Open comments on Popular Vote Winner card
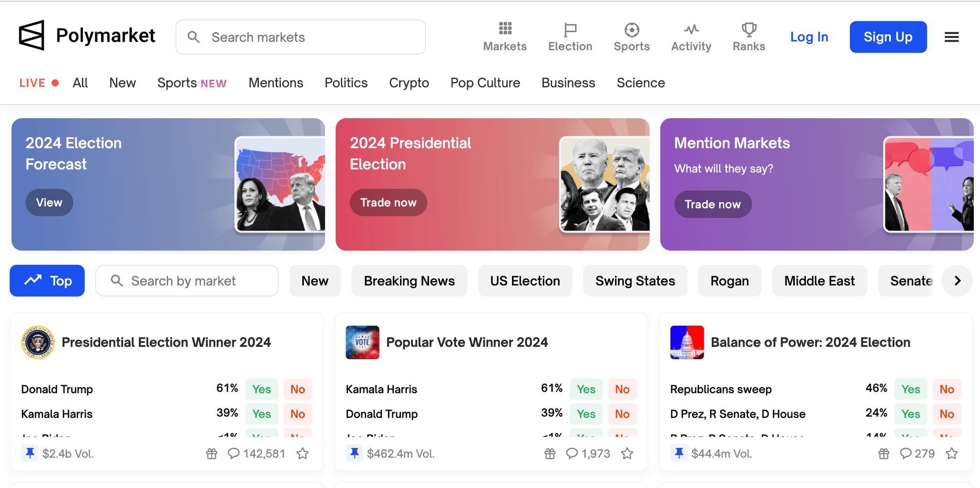Screen dimensions: 980x488 pyautogui.click(x=572, y=454)
